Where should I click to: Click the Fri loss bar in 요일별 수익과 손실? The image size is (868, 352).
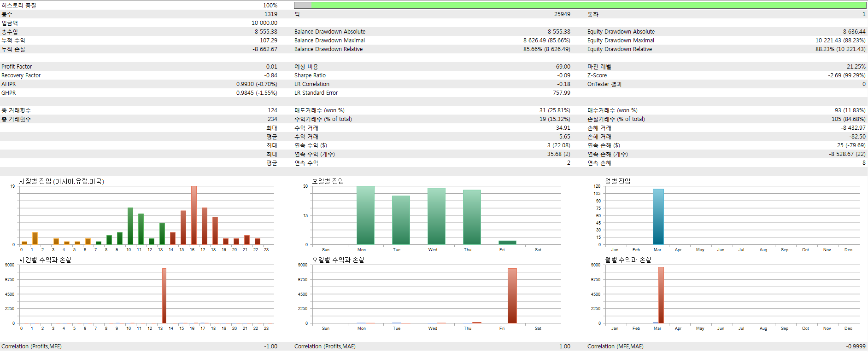coord(512,296)
